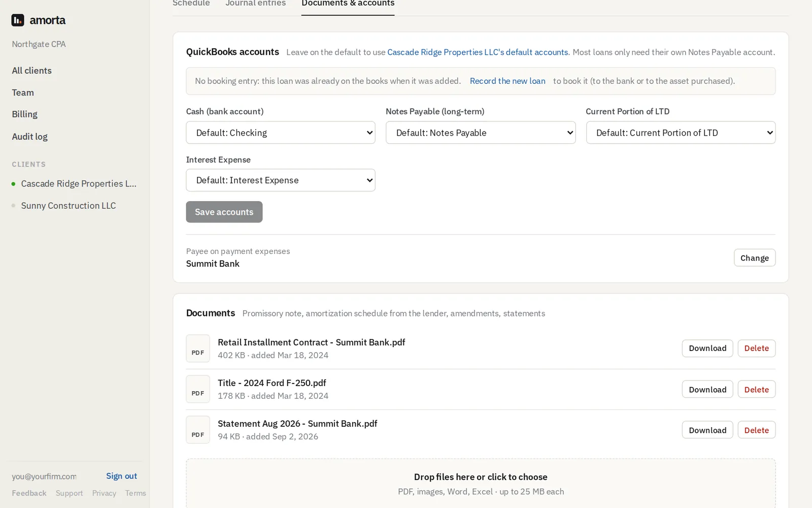Open the Feedback link
Screen dimensions: 812x508
tap(29, 493)
